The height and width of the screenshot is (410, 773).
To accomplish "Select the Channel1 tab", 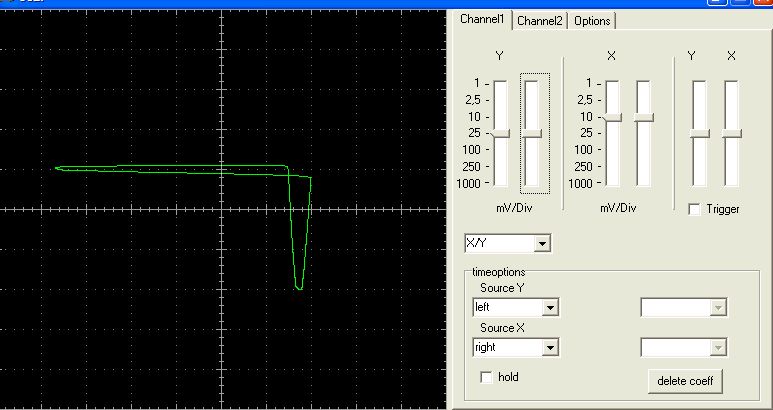I will (x=482, y=19).
